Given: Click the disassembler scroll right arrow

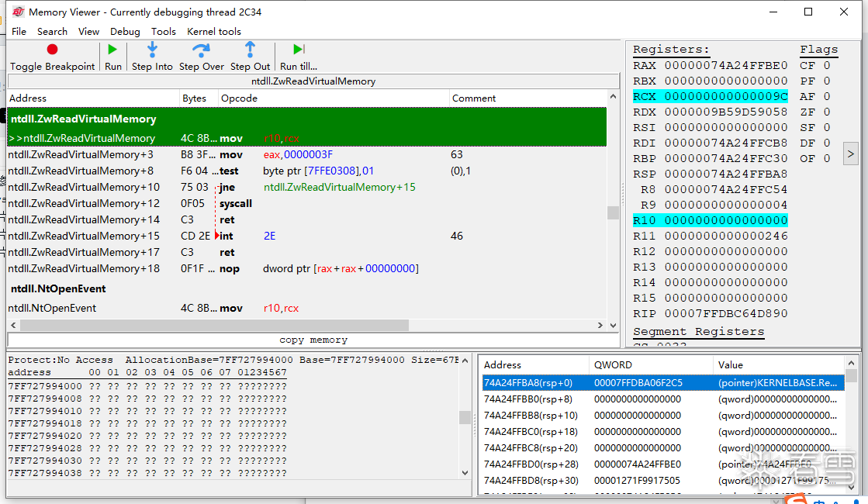Looking at the screenshot, I should [x=600, y=326].
